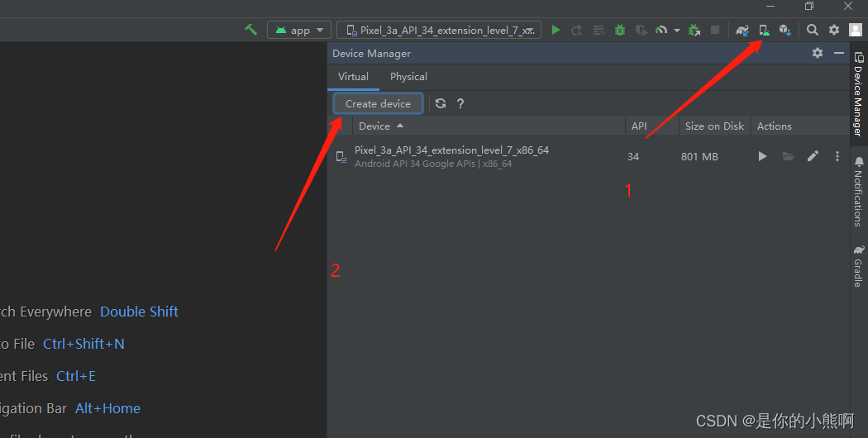Open Pixel_3a device folder in explorer
868x438 pixels.
789,157
